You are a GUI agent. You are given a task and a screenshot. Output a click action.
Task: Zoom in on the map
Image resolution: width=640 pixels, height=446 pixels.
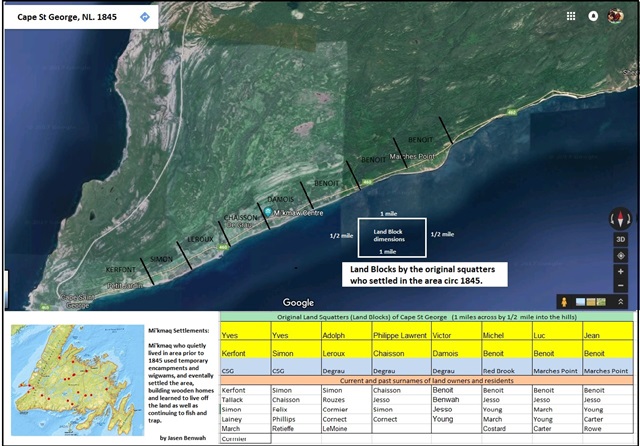point(620,271)
